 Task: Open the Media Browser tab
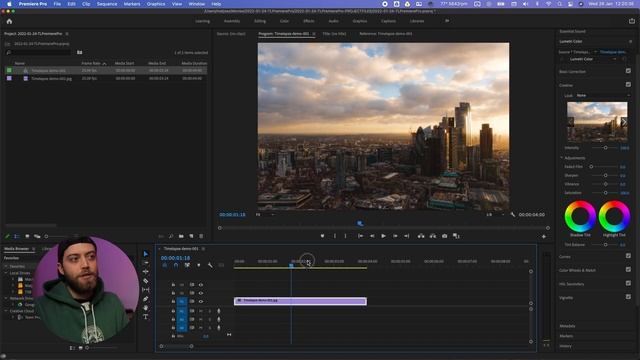coord(17,249)
